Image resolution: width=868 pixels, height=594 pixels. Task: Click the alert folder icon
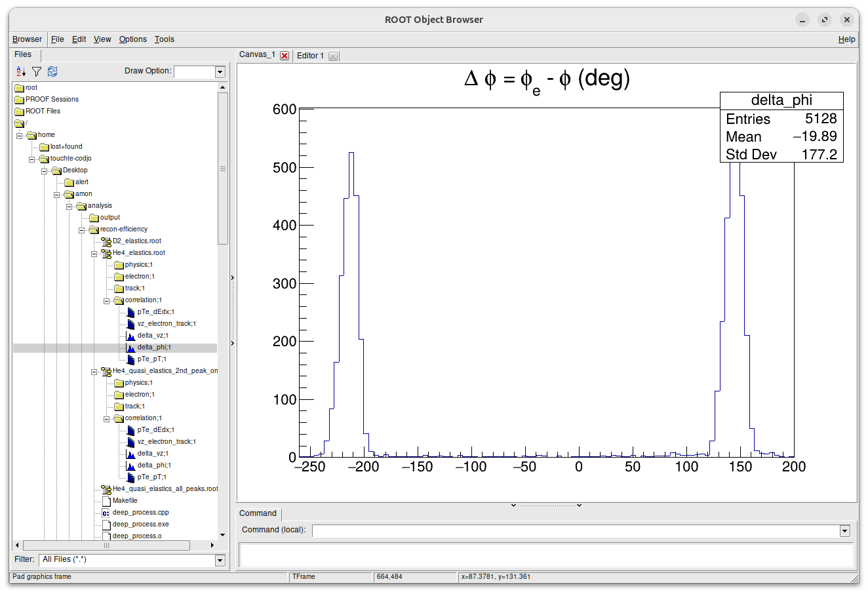69,182
